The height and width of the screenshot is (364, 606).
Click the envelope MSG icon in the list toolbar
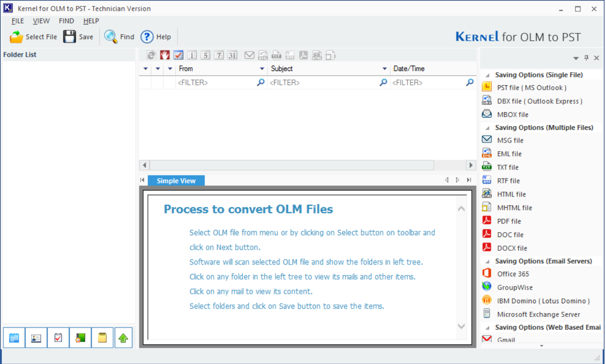tap(250, 55)
